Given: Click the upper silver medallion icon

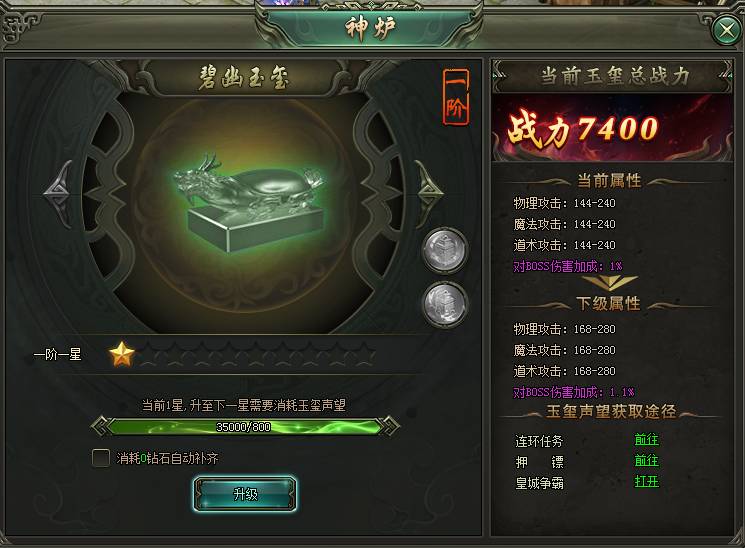Looking at the screenshot, I should tap(445, 250).
